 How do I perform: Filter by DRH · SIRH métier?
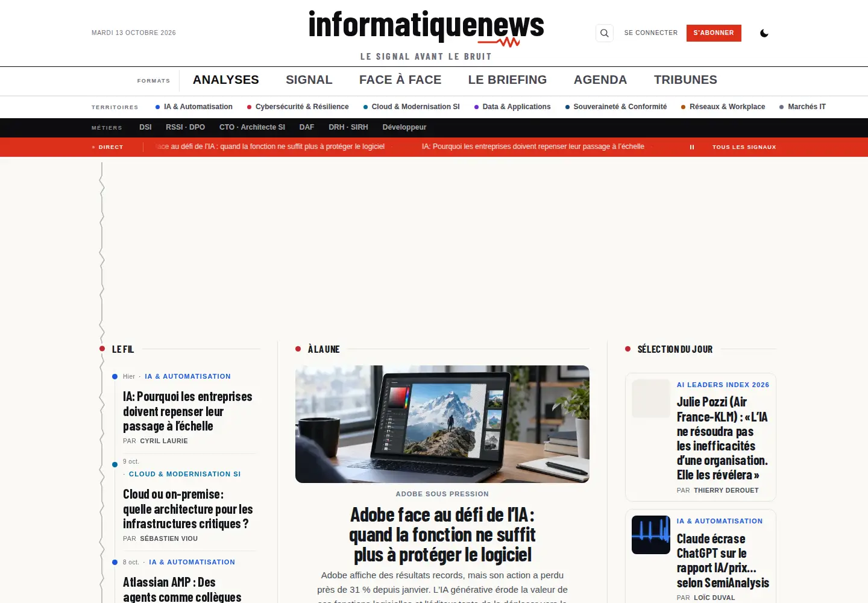click(x=348, y=127)
